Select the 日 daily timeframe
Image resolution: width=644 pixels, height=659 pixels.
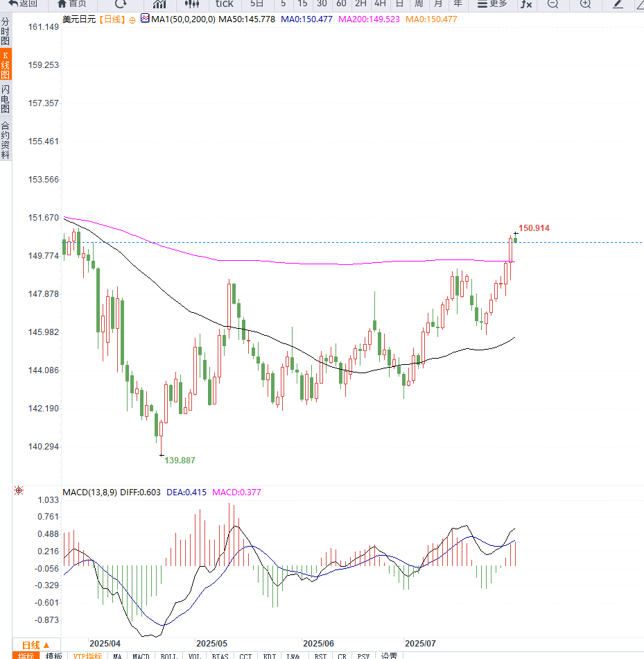399,3
